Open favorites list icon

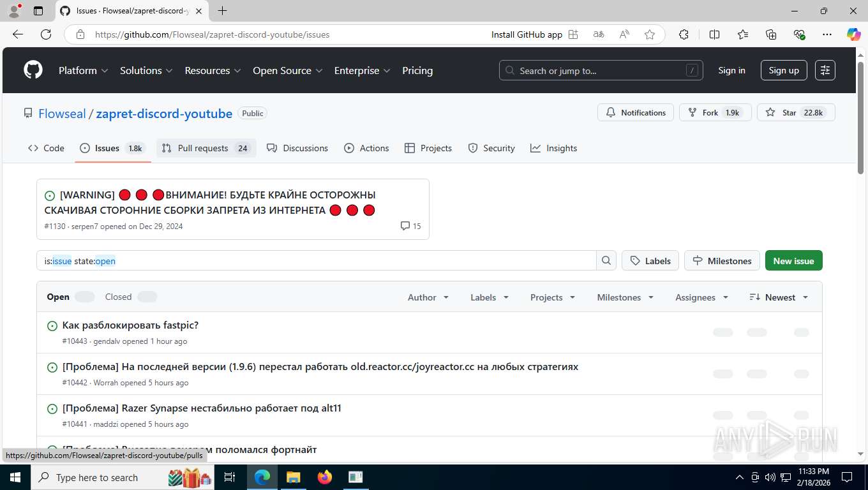click(743, 34)
